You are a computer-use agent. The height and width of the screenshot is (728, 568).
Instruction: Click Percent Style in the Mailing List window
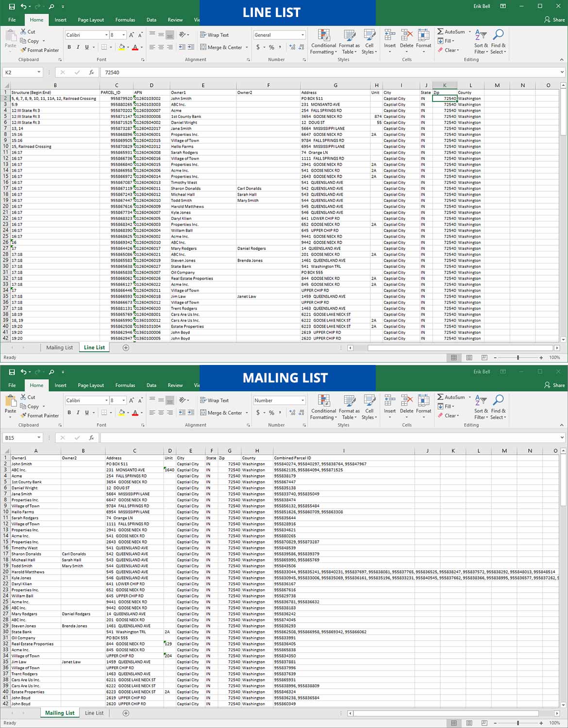tap(271, 413)
